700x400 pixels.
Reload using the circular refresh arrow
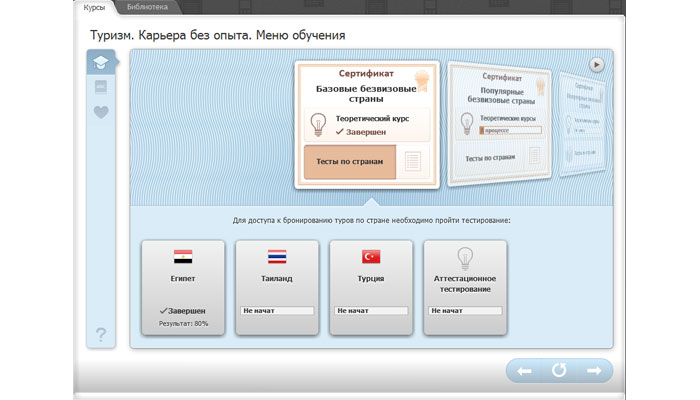[559, 370]
